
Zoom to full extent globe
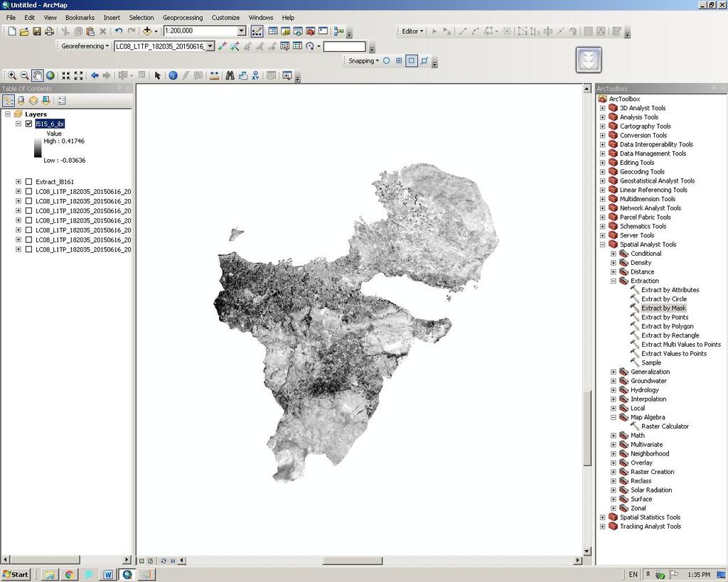click(50, 75)
